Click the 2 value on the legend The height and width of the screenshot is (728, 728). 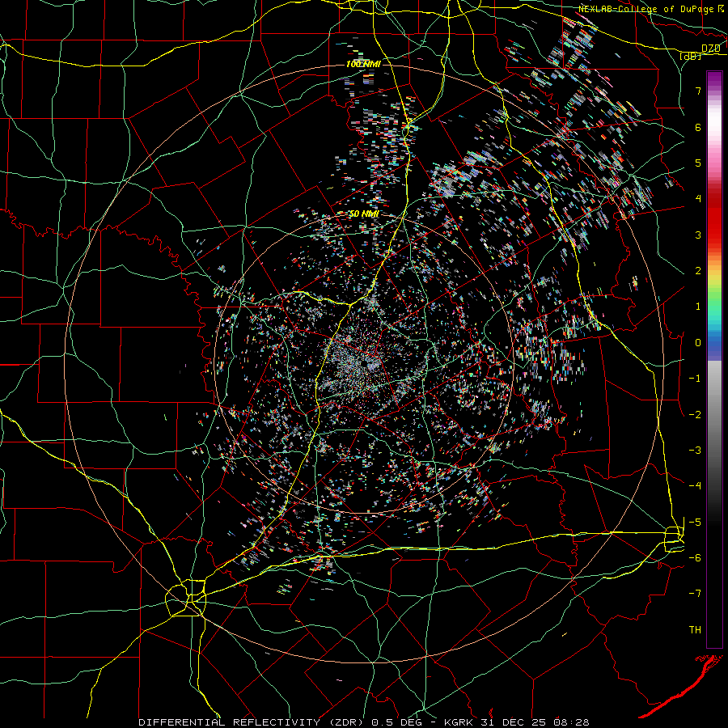coord(698,271)
